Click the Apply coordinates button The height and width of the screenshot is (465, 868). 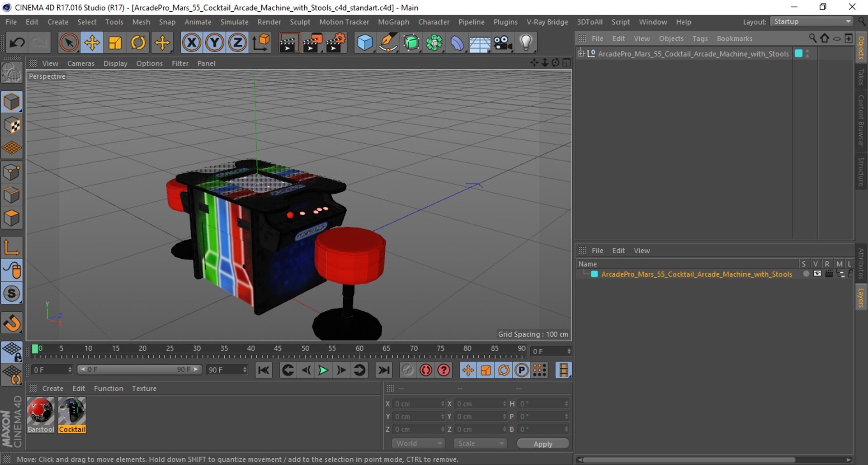(543, 444)
